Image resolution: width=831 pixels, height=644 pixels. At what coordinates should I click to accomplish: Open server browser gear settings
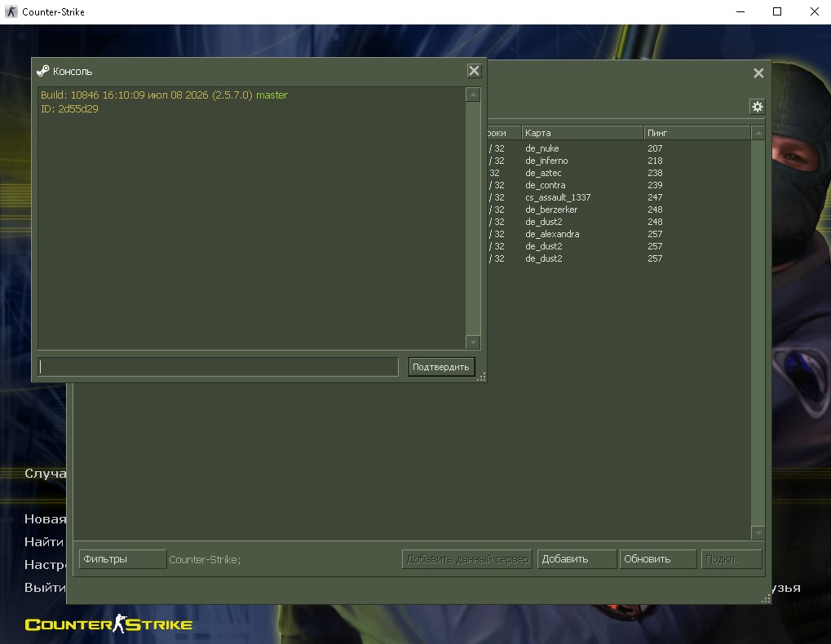click(758, 107)
